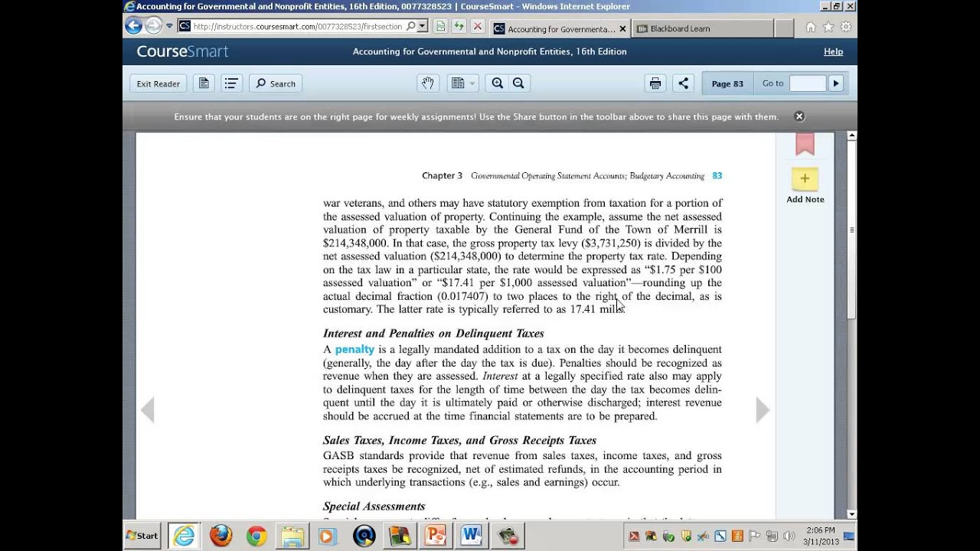
Task: Click the volume speaker tray icon
Action: 789,536
